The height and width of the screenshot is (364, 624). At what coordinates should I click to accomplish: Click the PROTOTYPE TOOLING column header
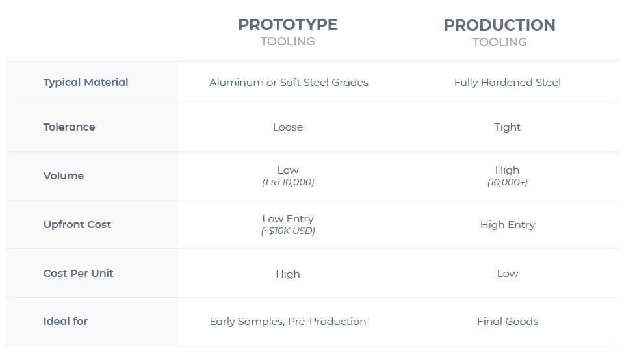coord(287,32)
